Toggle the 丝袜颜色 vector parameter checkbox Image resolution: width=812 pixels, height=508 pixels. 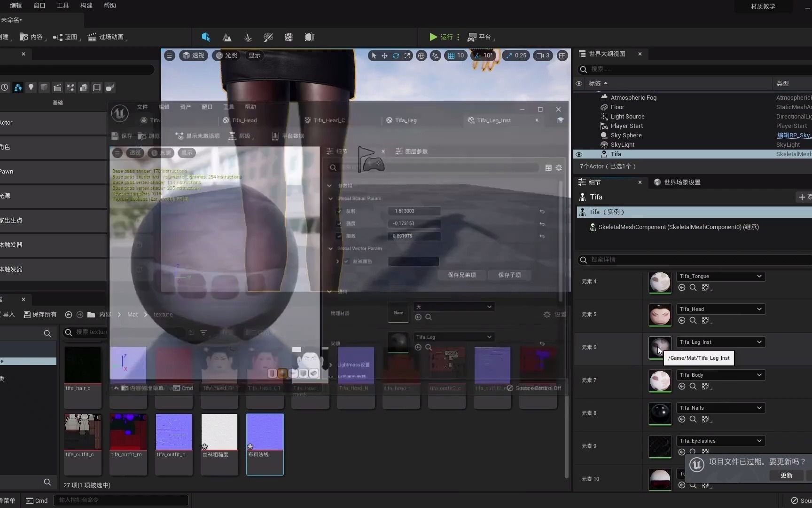(x=347, y=261)
